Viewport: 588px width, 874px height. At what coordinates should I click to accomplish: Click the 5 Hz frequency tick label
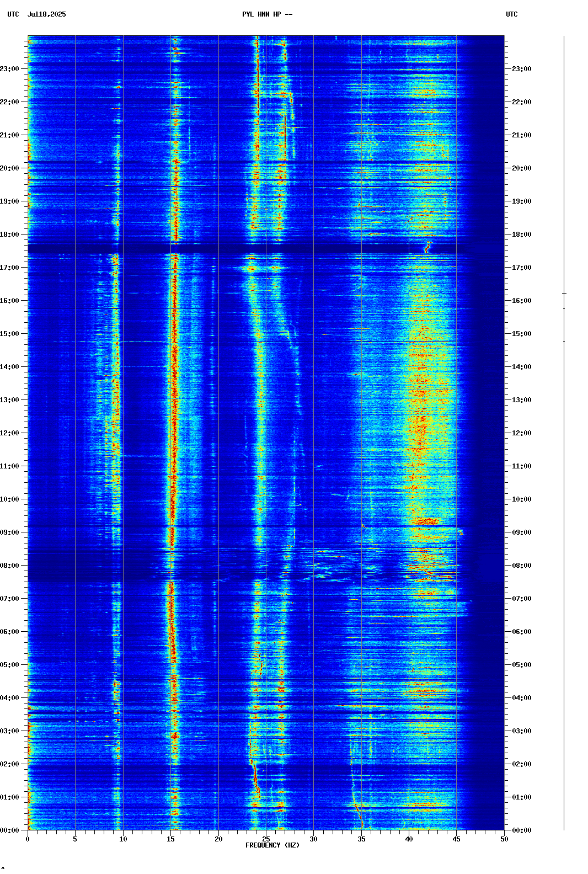75,839
